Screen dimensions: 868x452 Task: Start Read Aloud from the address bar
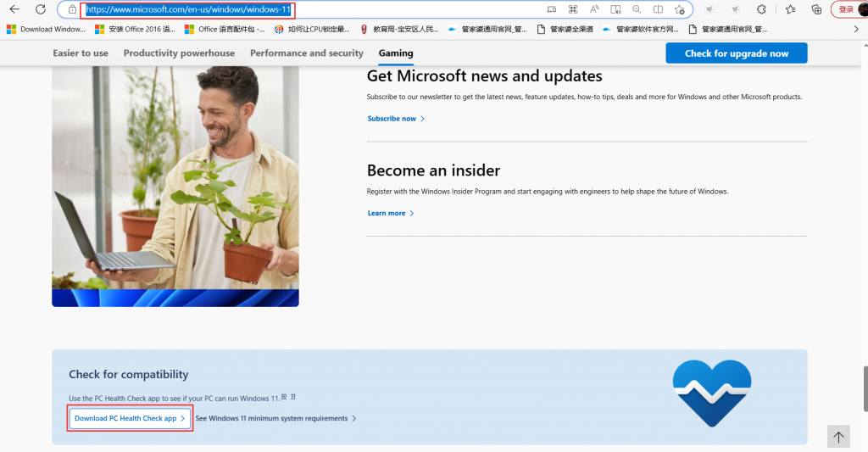pos(594,9)
